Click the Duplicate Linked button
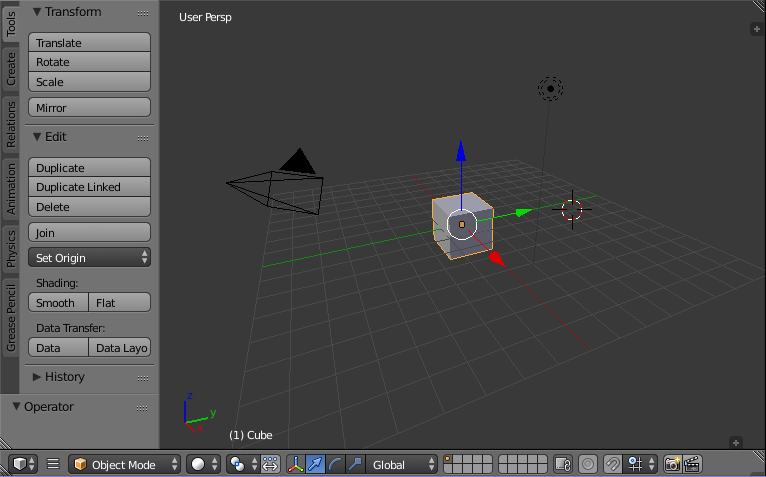The height and width of the screenshot is (477, 766). 89,187
